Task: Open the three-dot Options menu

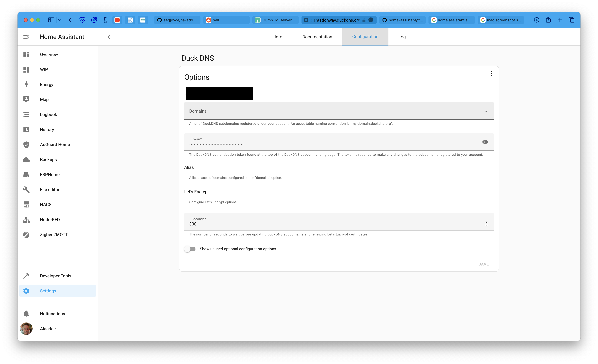Action: click(492, 73)
